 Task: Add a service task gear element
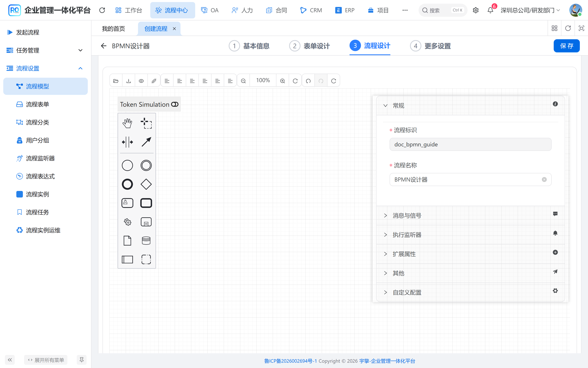pyautogui.click(x=127, y=222)
